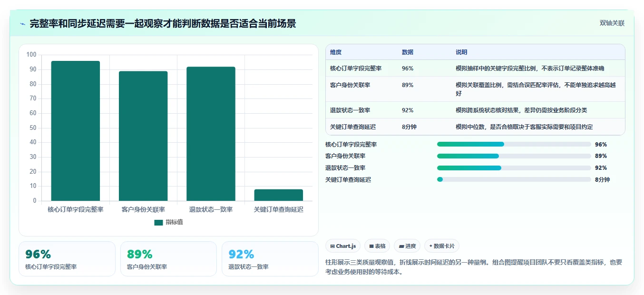Click the 8分钟 progress value label

tap(602, 180)
